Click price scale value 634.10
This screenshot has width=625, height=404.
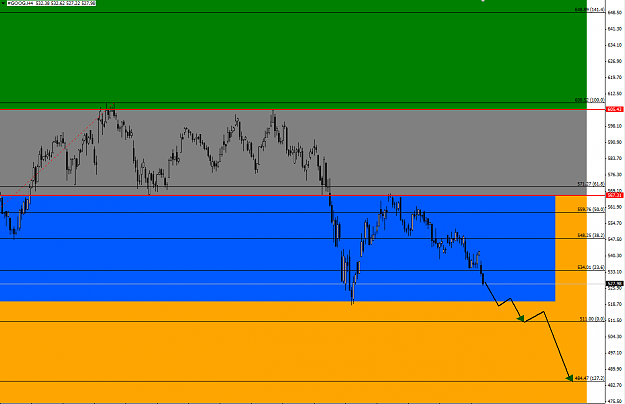[x=614, y=45]
